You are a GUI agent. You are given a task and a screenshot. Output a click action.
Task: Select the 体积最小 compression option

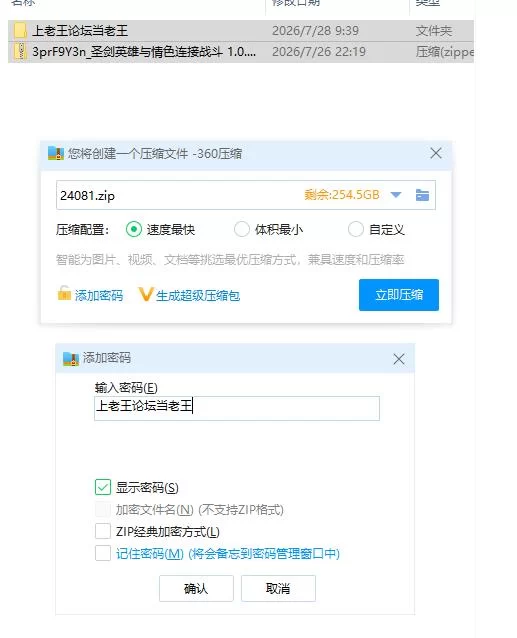[x=242, y=229]
